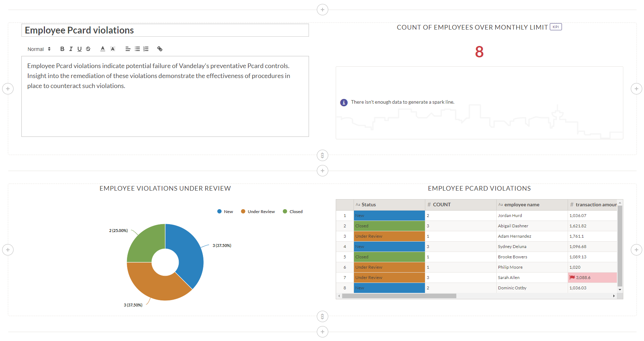Toggle the Closed series in legend
Viewport: 644px width, 341px height.
click(x=293, y=212)
